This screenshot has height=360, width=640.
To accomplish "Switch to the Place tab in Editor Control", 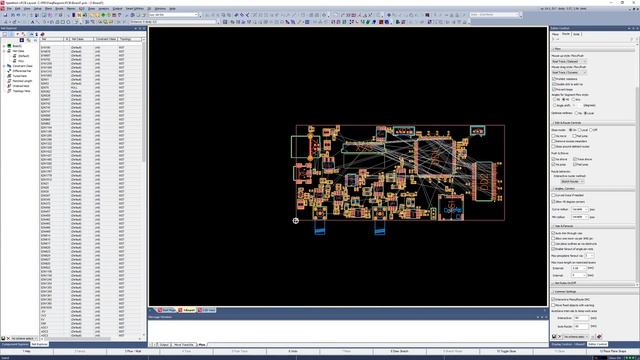I will coord(556,34).
